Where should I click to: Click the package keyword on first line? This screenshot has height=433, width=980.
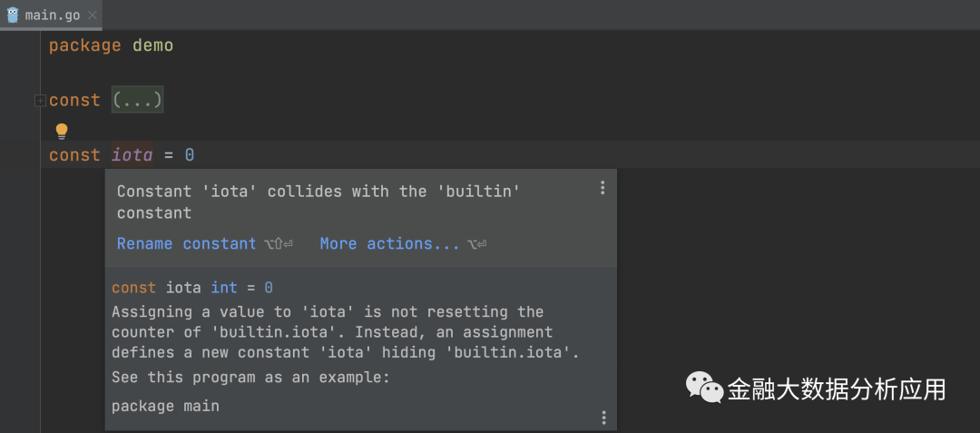(84, 45)
